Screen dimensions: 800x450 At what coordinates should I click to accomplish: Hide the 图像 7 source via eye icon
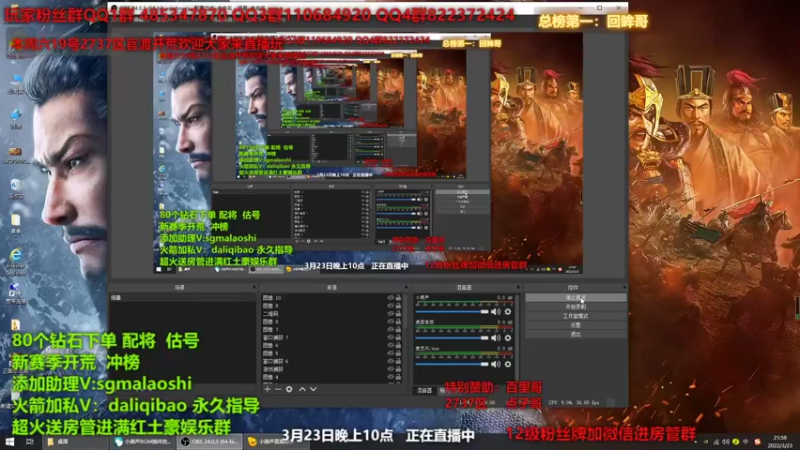pos(391,330)
